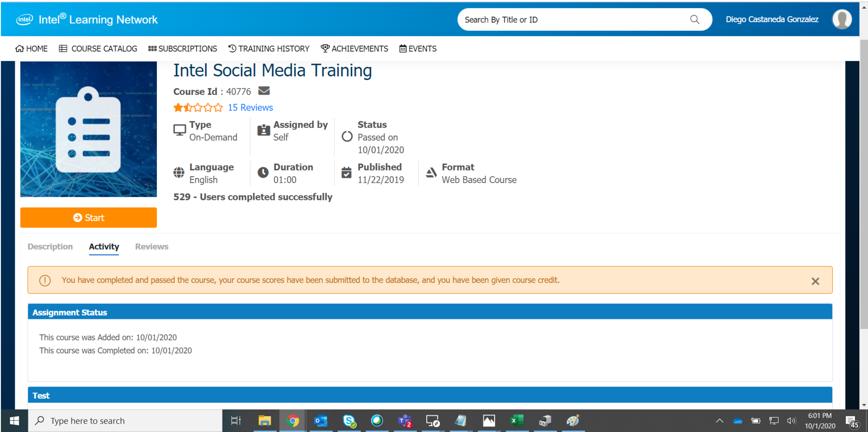This screenshot has height=432, width=868.
Task: Open Google Chrome from the taskbar
Action: point(292,421)
